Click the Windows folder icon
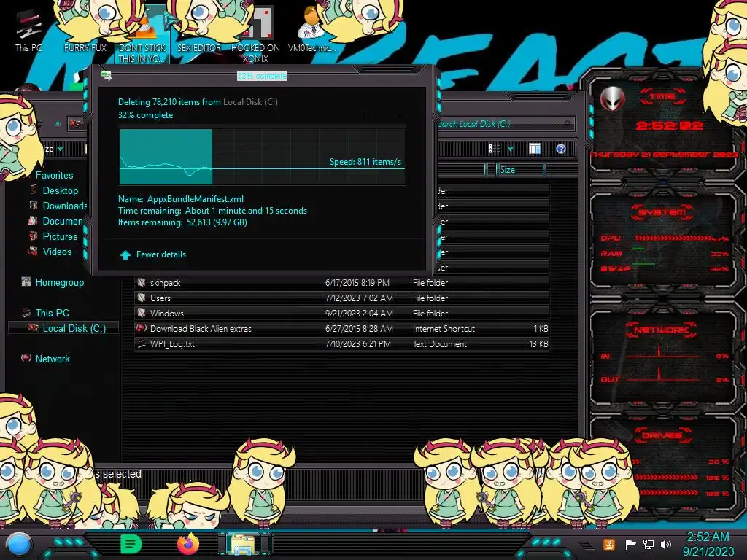Viewport: 747px width, 560px height. coord(142,313)
